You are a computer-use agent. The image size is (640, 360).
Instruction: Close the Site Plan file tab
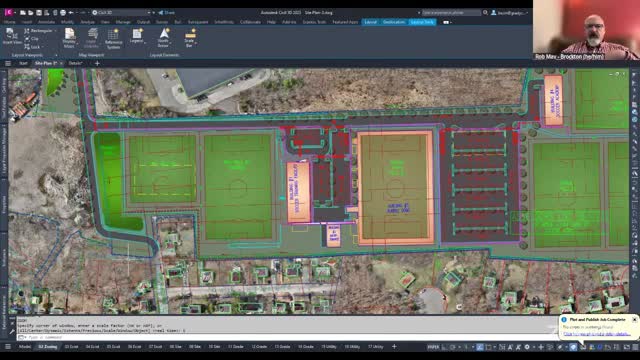pos(61,63)
